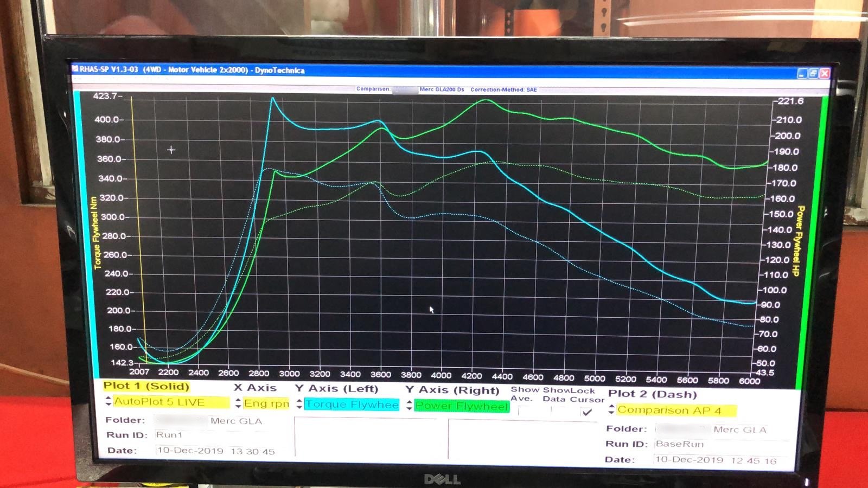
Task: Click the Merc GLA200 Ds comparison title
Action: [442, 89]
